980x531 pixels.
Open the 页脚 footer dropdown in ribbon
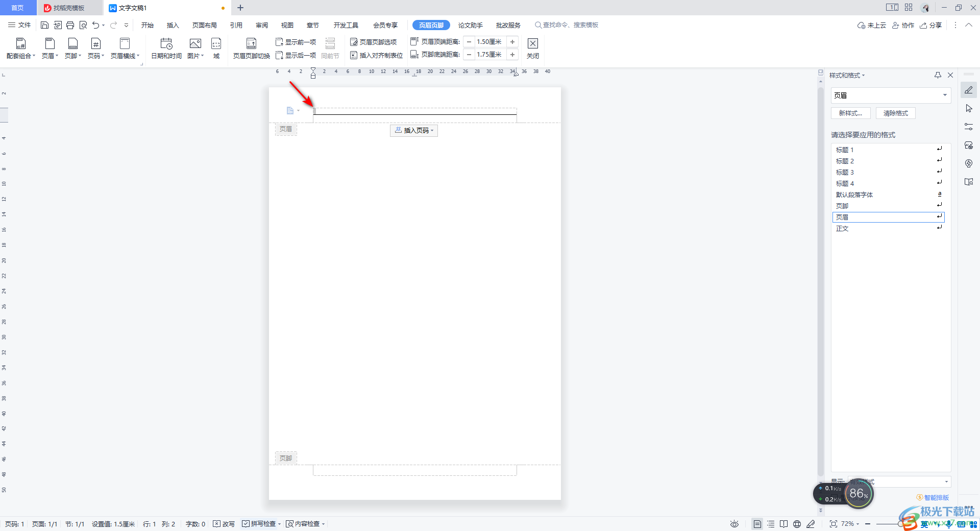[73, 49]
